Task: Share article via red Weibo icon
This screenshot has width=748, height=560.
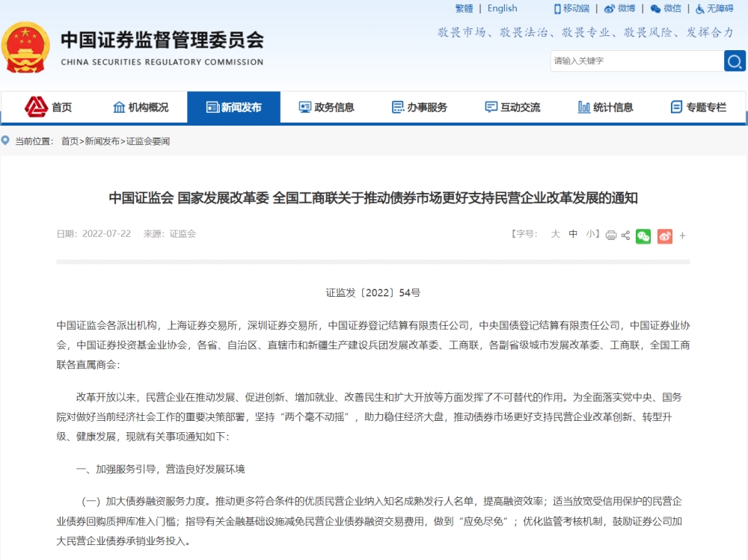Action: click(665, 236)
